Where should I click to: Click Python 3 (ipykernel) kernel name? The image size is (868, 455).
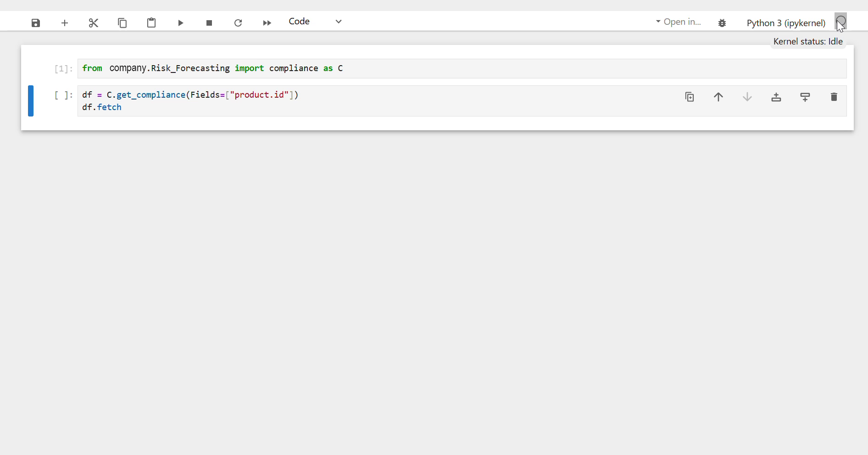coord(786,23)
